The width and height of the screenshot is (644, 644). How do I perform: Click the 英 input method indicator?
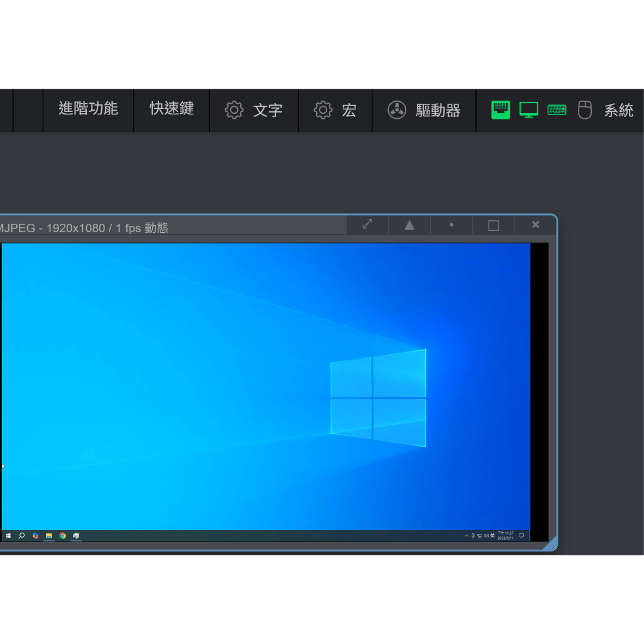coord(492,536)
